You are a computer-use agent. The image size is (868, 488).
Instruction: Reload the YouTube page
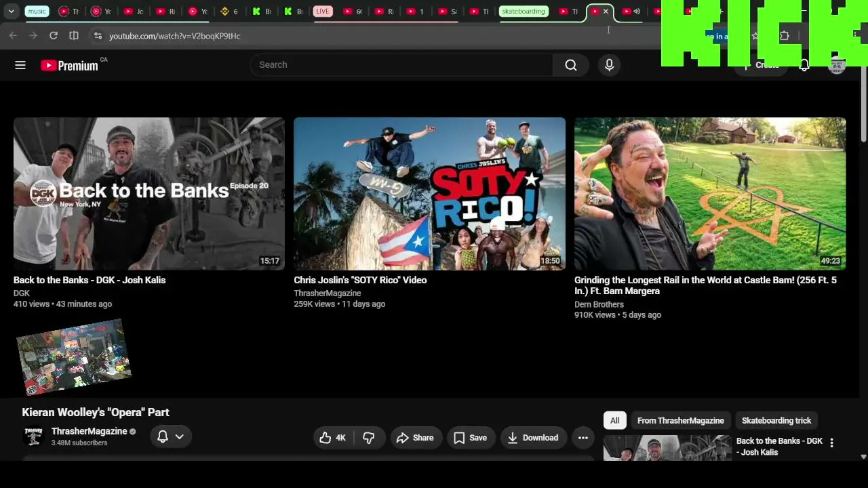point(54,36)
